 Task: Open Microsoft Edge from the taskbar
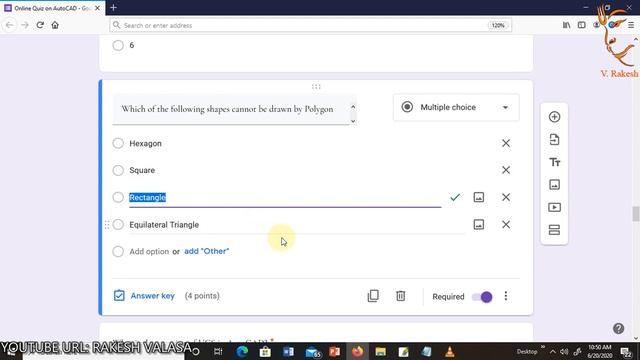242,351
